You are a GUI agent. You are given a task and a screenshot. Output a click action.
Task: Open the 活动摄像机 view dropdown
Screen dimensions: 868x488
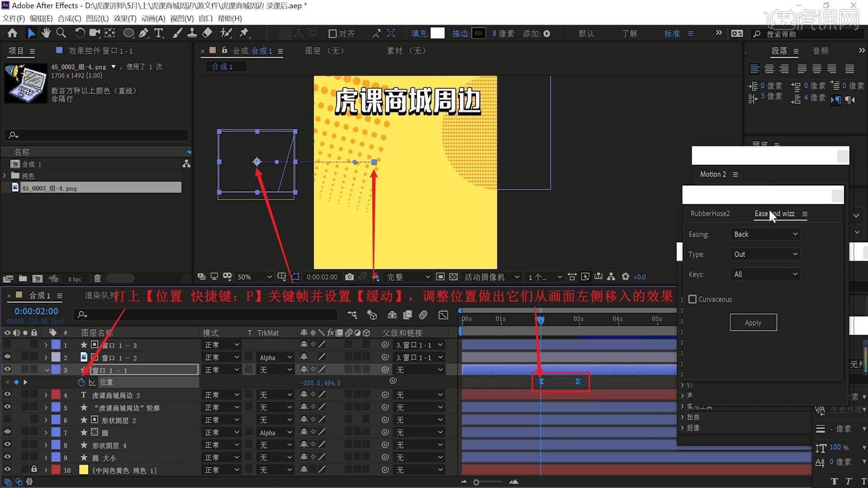click(492, 277)
